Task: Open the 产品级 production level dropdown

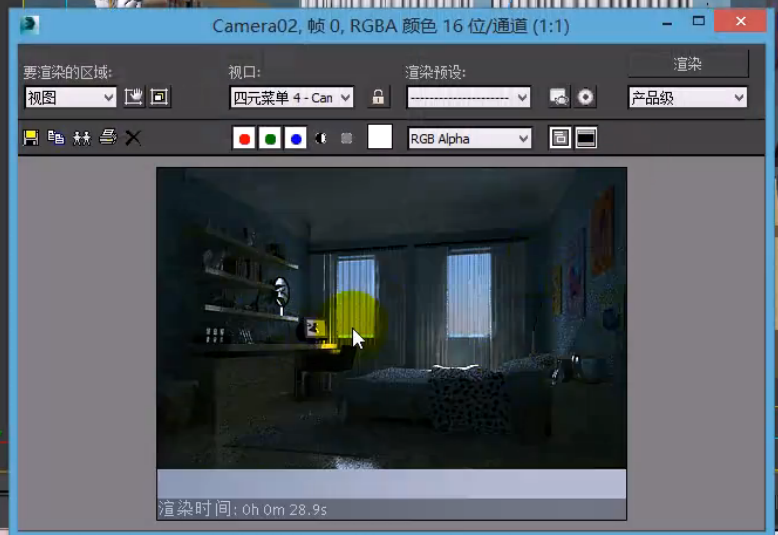Action: coord(688,98)
